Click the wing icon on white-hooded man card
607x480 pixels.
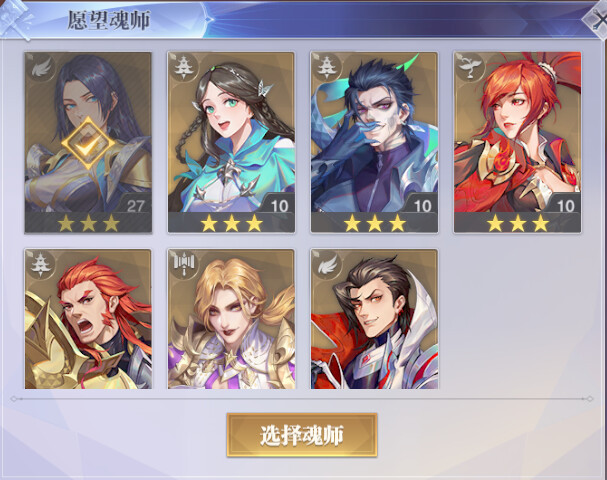pyautogui.click(x=328, y=265)
